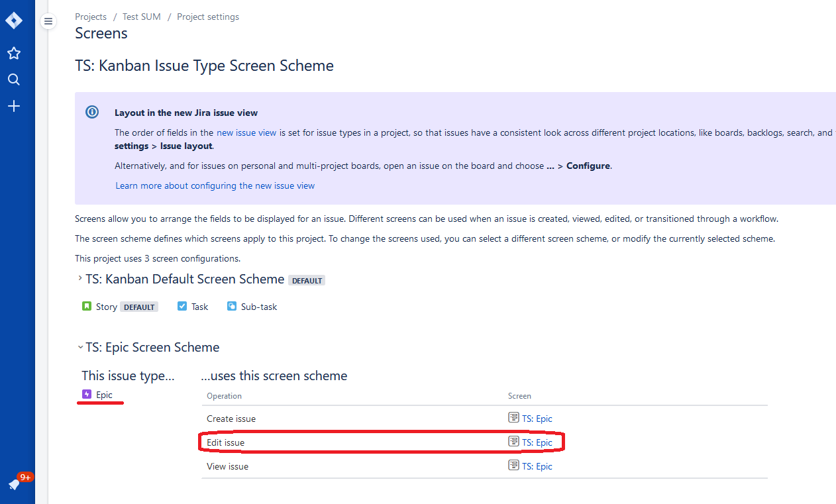This screenshot has width=836, height=504.
Task: Click DEFAULT badge beside Kanban Default Screen Scheme
Action: pos(307,280)
